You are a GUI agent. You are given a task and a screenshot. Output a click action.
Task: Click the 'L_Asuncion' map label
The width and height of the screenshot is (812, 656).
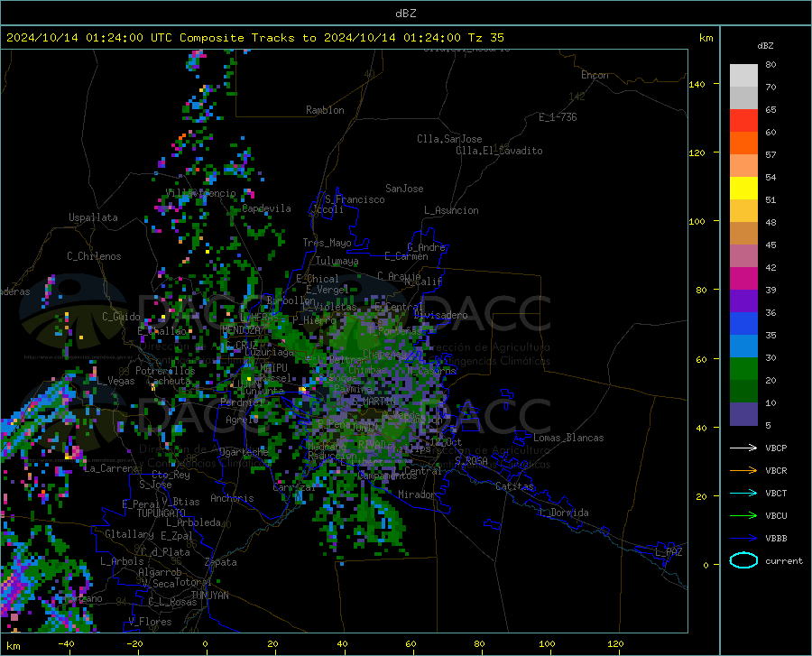(452, 210)
